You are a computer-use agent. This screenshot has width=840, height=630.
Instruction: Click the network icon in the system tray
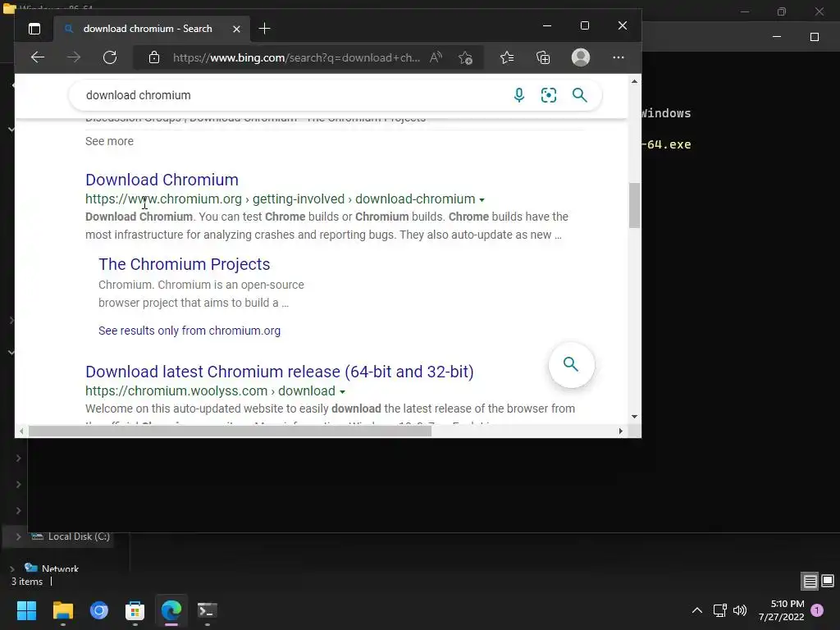(x=719, y=610)
